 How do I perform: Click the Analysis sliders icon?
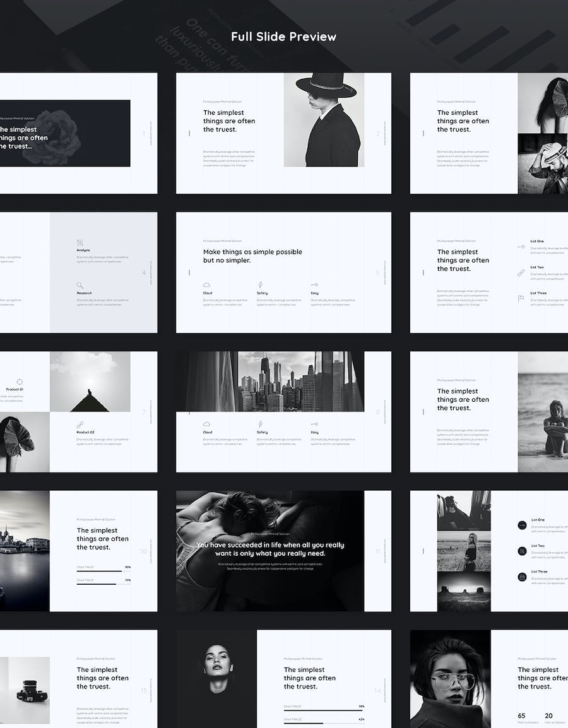pos(80,243)
